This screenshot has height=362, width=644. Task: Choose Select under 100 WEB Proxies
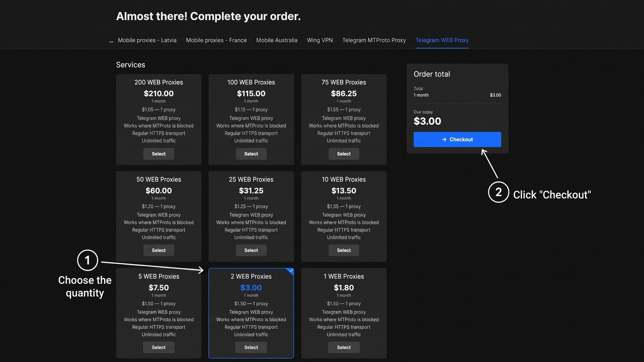pyautogui.click(x=251, y=154)
